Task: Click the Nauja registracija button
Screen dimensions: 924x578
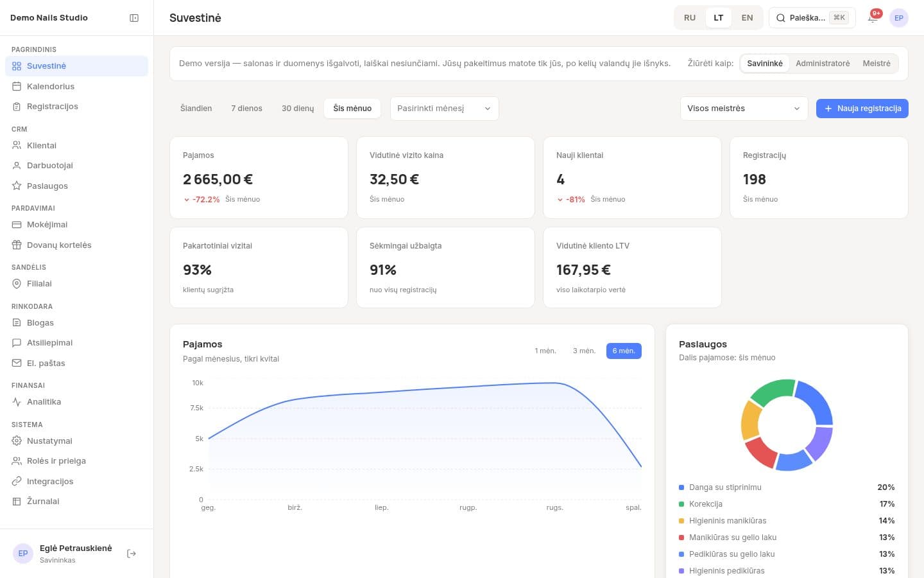Action: click(862, 109)
